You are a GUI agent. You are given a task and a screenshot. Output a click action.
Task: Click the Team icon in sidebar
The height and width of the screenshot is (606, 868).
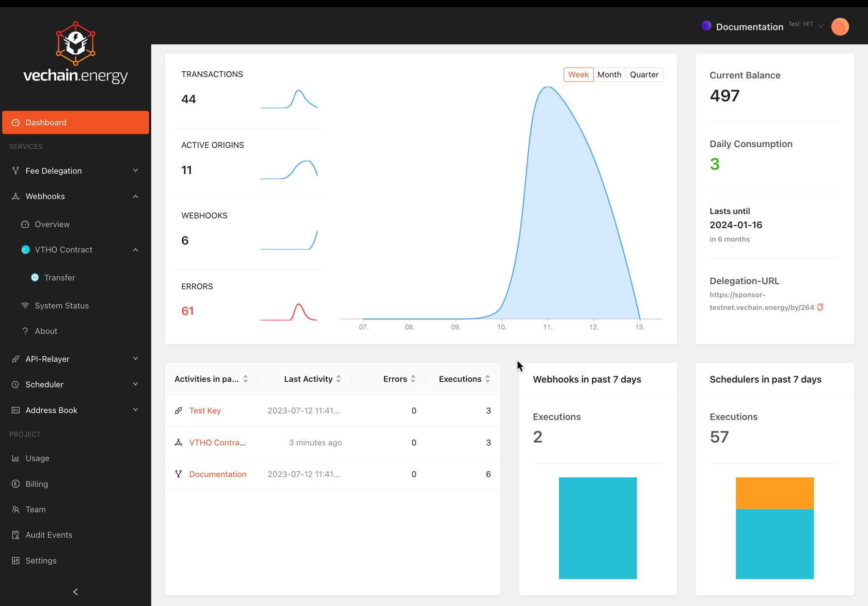[x=16, y=510]
